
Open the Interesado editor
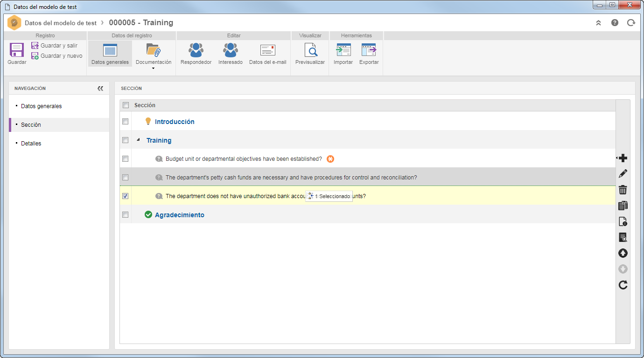[x=230, y=50]
